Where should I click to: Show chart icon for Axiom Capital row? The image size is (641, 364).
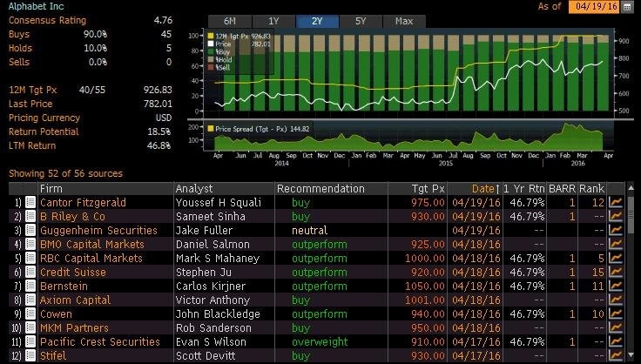click(615, 300)
